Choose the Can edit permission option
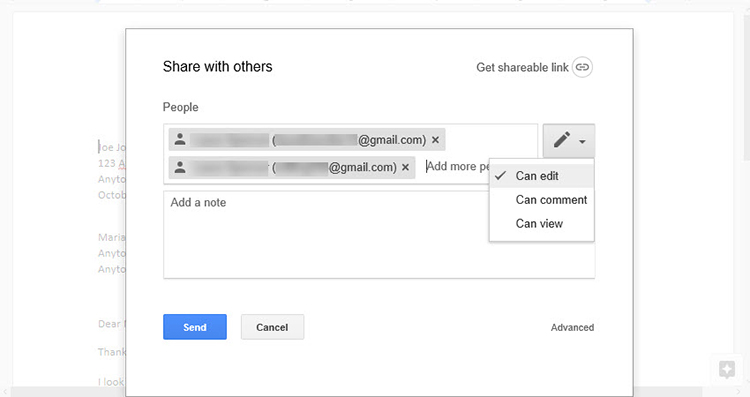 coord(541,176)
